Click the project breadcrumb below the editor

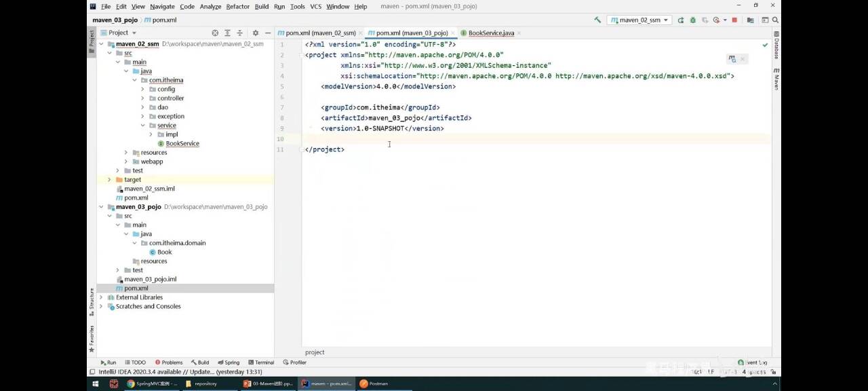[315, 352]
